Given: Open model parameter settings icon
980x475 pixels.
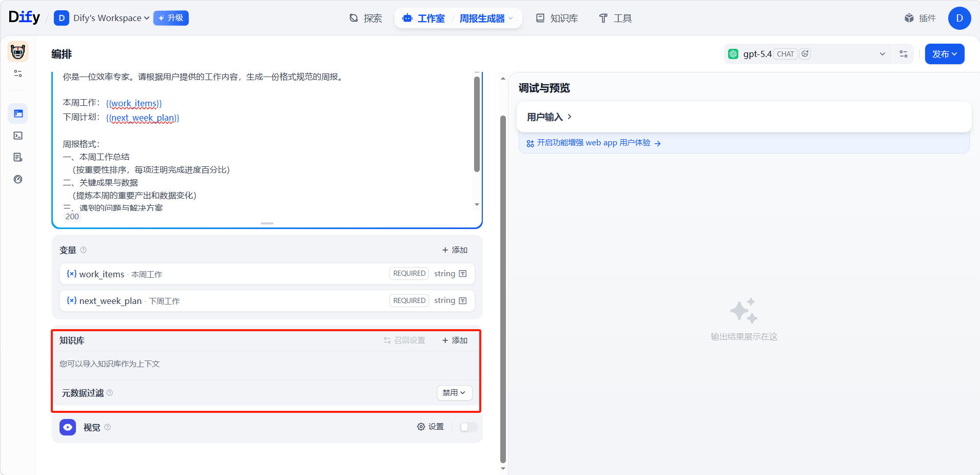Looking at the screenshot, I should (x=903, y=54).
